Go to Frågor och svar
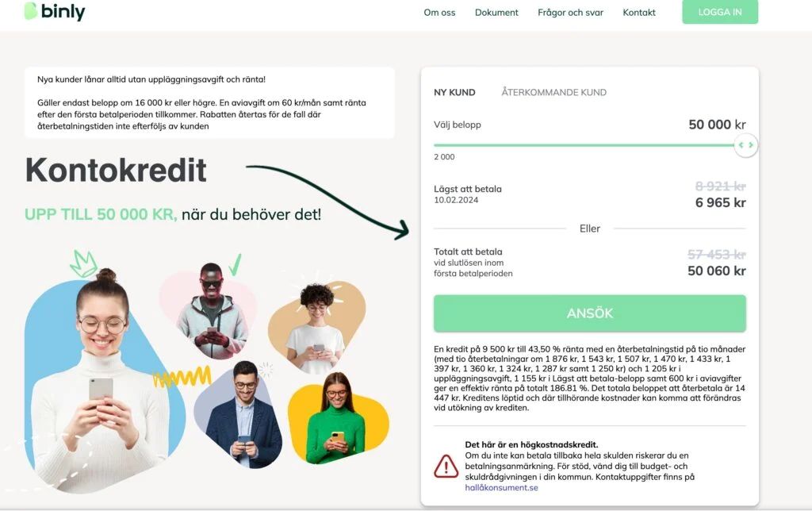812x511 pixels. click(x=571, y=13)
